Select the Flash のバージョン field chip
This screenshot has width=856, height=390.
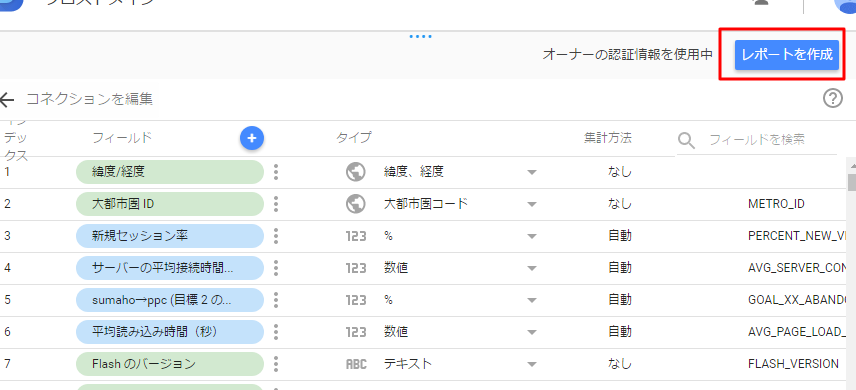(x=170, y=364)
